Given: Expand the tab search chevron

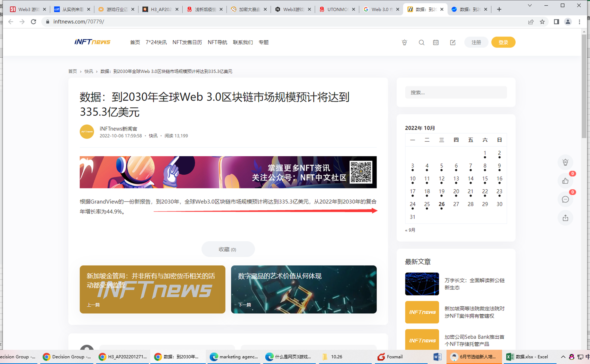Looking at the screenshot, I should 530,5.
